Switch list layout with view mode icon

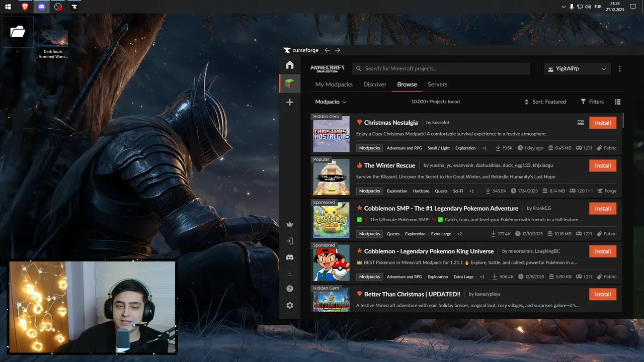pos(618,102)
